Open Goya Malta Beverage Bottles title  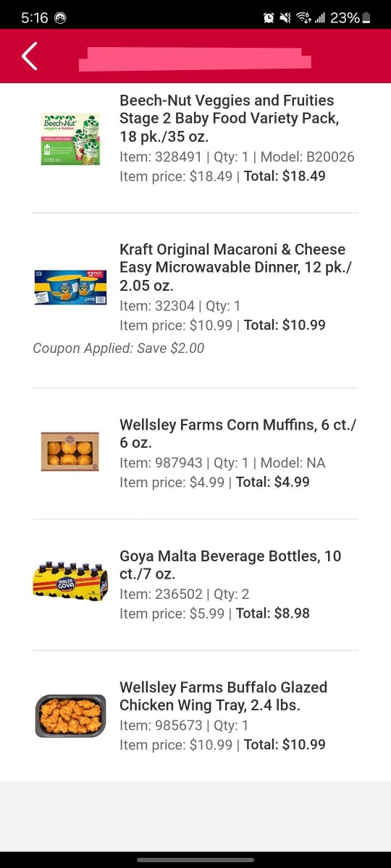[x=230, y=565]
